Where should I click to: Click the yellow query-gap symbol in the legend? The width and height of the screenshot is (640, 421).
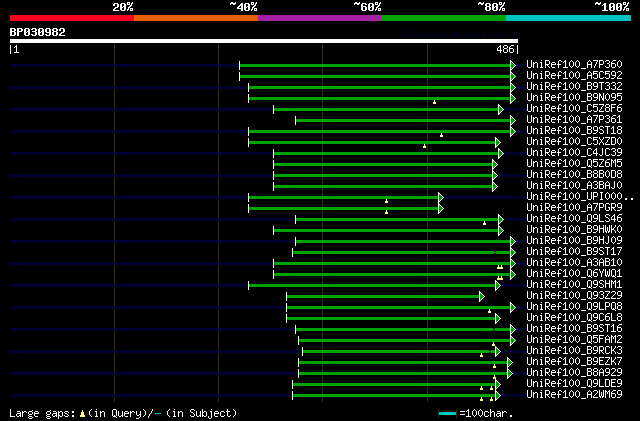82,414
